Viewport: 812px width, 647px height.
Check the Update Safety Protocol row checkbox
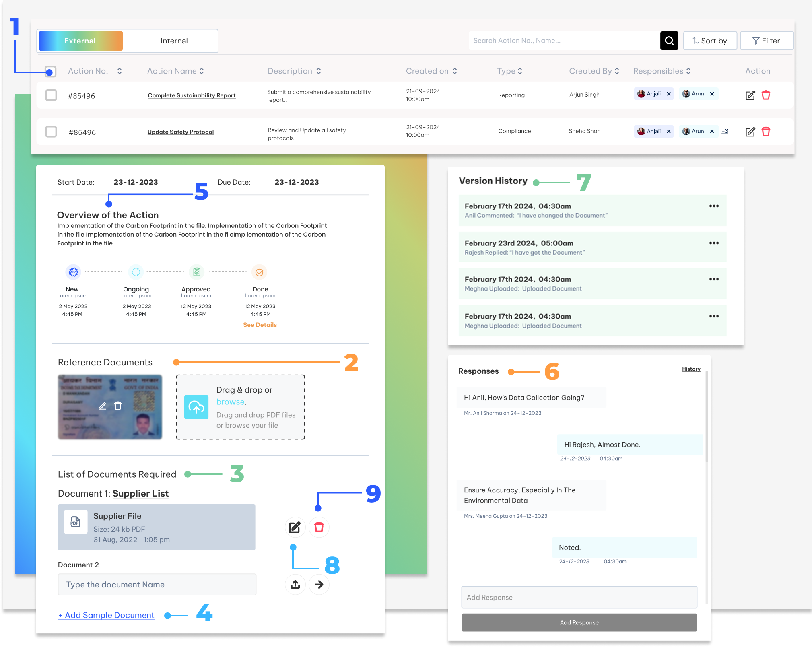point(51,132)
